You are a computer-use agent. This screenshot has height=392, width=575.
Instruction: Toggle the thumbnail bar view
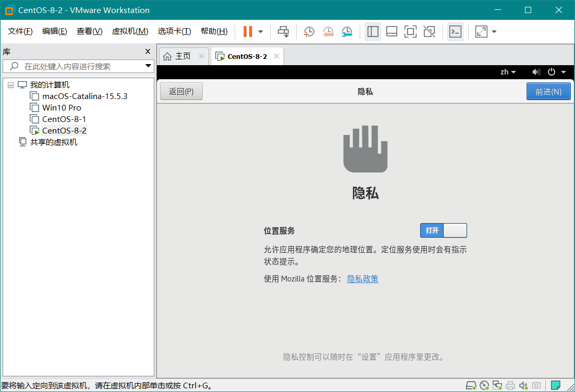[392, 32]
